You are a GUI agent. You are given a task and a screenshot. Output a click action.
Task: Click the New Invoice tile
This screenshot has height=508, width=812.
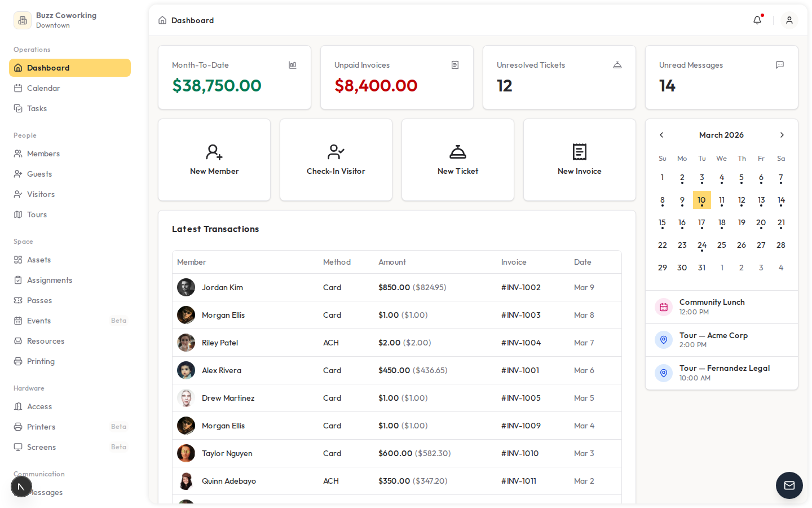pyautogui.click(x=580, y=160)
